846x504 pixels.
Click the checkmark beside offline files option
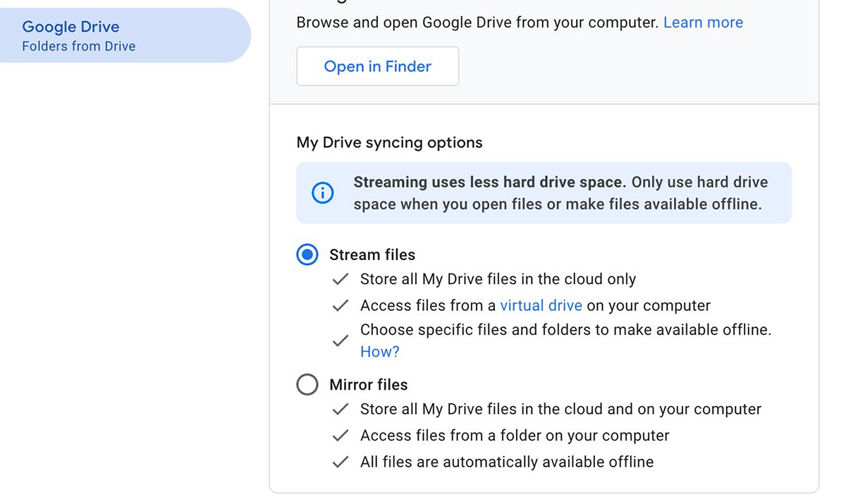340,340
